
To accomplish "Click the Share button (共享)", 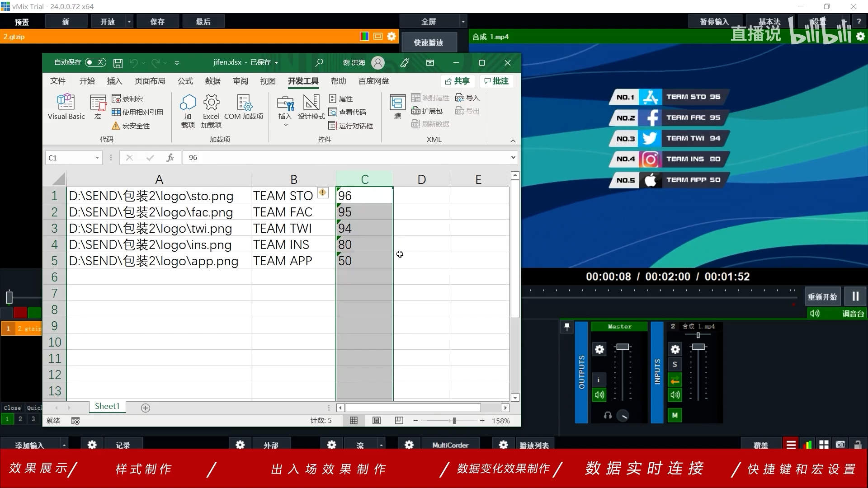I will click(457, 81).
